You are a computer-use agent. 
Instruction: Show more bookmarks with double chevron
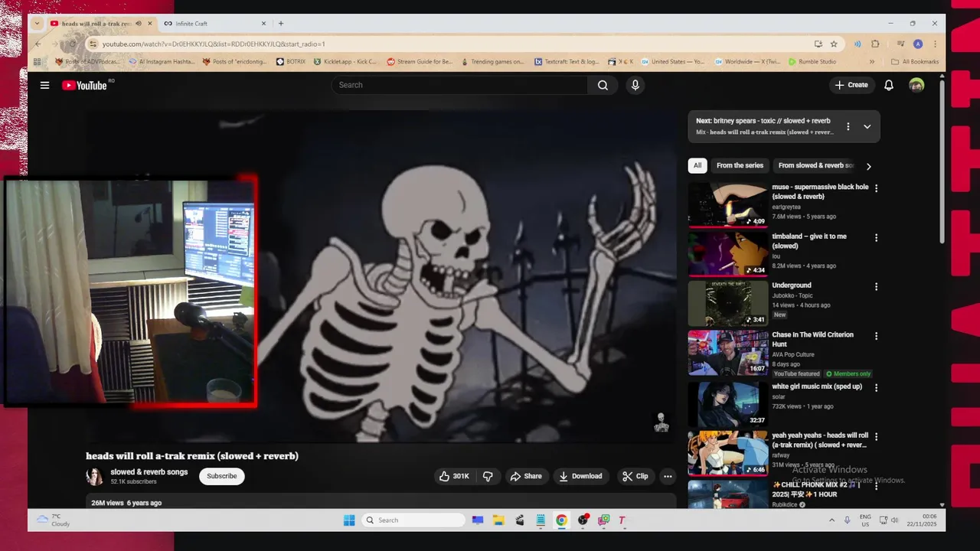tap(871, 62)
